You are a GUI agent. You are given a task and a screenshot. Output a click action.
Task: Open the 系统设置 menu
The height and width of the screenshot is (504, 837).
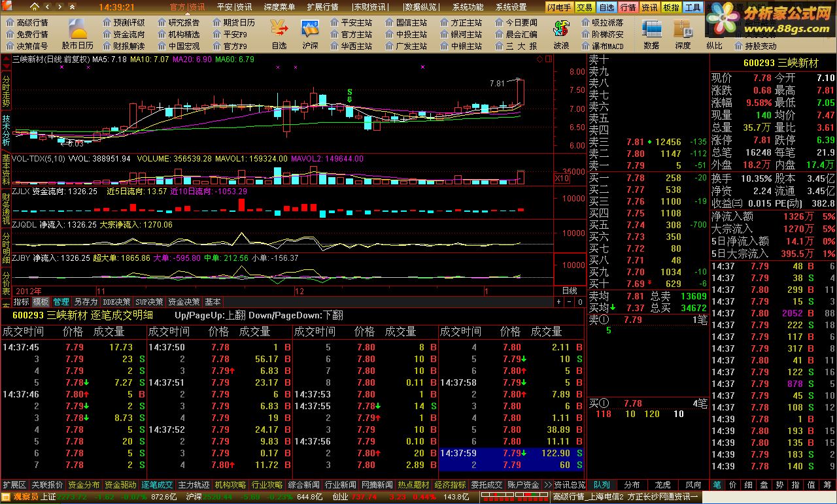coord(511,7)
